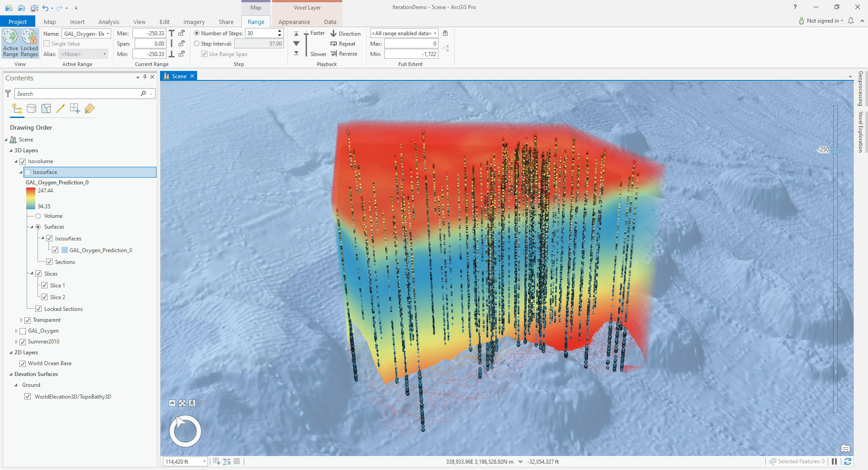Image resolution: width=868 pixels, height=470 pixels.
Task: Click the on-screen compass rotation control
Action: [x=185, y=431]
